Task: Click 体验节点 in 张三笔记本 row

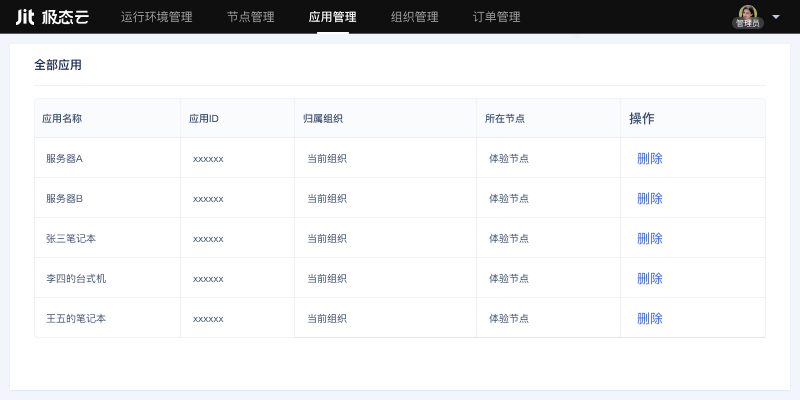Action: coord(509,238)
